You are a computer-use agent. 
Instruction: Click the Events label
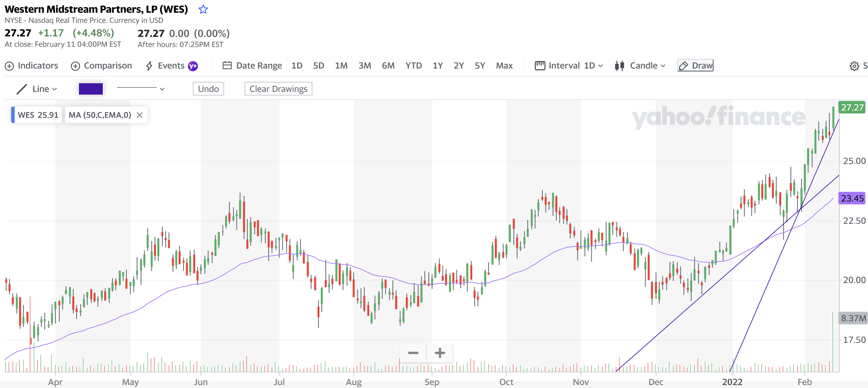pyautogui.click(x=171, y=66)
